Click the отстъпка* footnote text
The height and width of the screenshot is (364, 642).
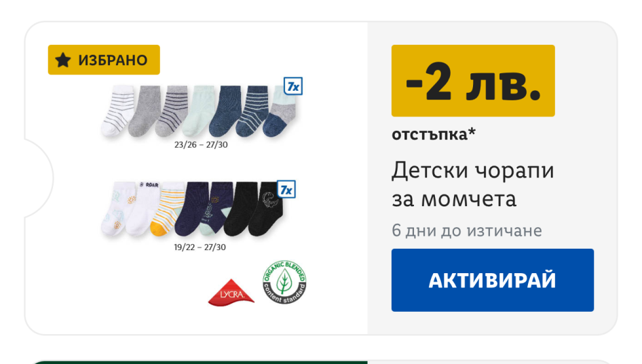pyautogui.click(x=434, y=134)
